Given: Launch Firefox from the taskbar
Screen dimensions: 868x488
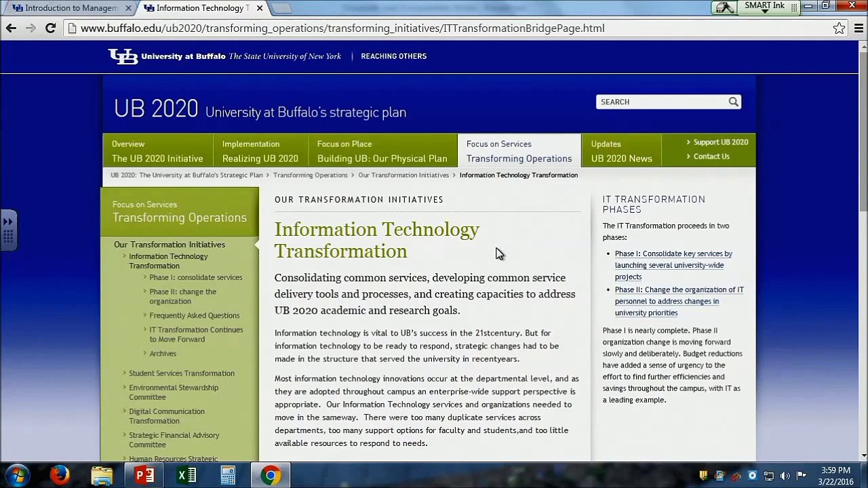Looking at the screenshot, I should coord(60,475).
